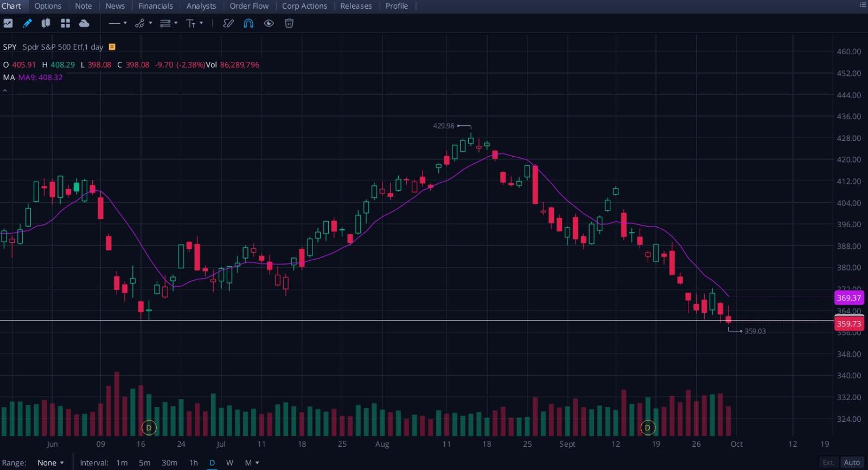This screenshot has width=868, height=470.
Task: Set interval to 1m
Action: click(122, 462)
